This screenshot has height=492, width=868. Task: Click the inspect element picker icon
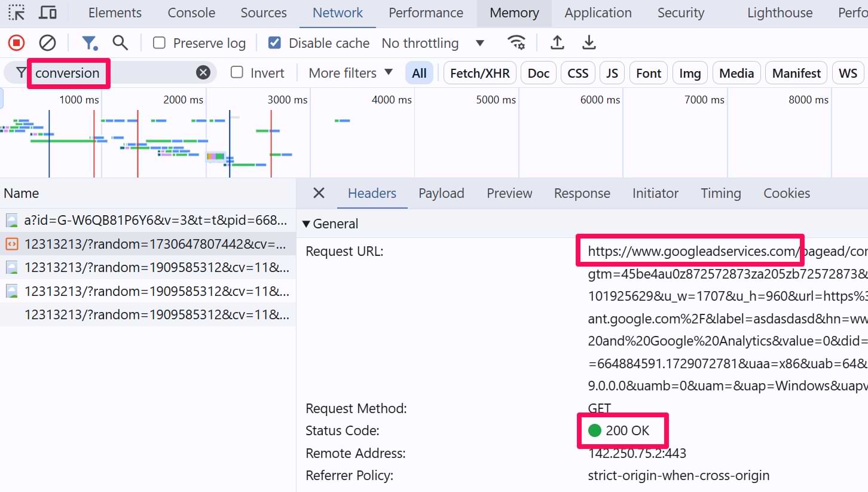17,13
